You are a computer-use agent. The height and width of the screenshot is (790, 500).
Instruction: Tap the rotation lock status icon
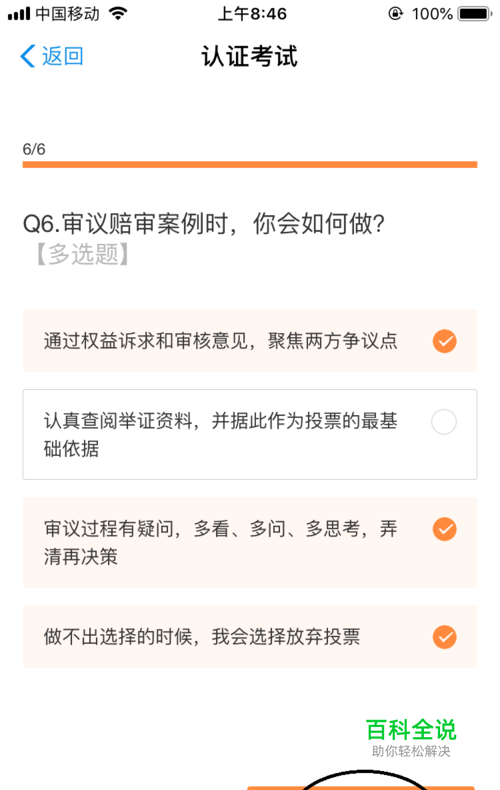pos(396,14)
